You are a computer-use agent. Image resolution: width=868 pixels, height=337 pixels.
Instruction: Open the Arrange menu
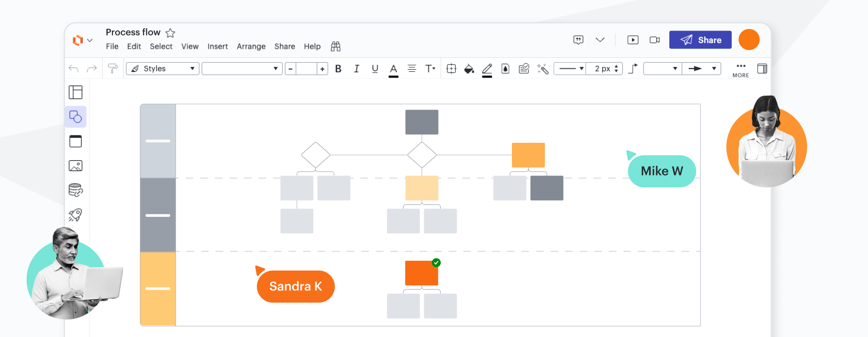click(x=251, y=47)
